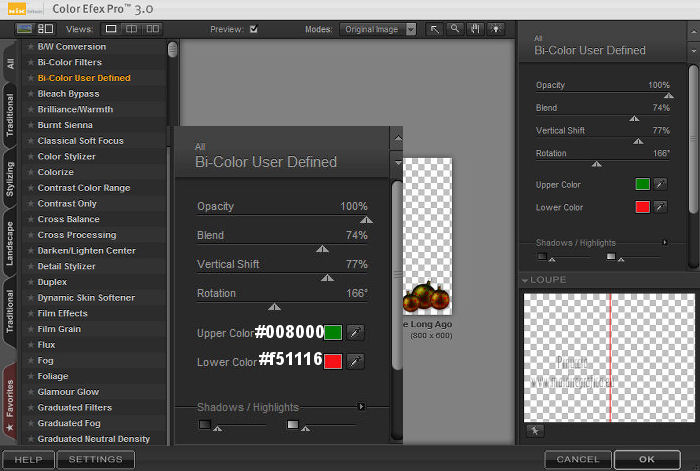Favorite the Colorize filter with its star
Screen dimensions: 700x471
click(30, 172)
